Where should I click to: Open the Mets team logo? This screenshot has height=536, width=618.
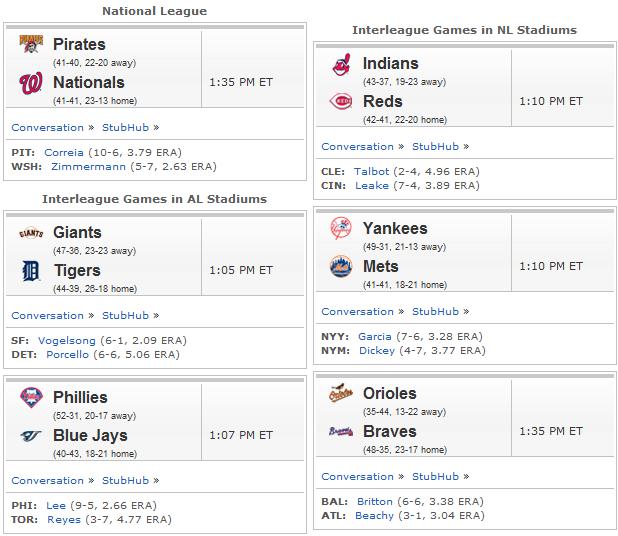coord(341,266)
